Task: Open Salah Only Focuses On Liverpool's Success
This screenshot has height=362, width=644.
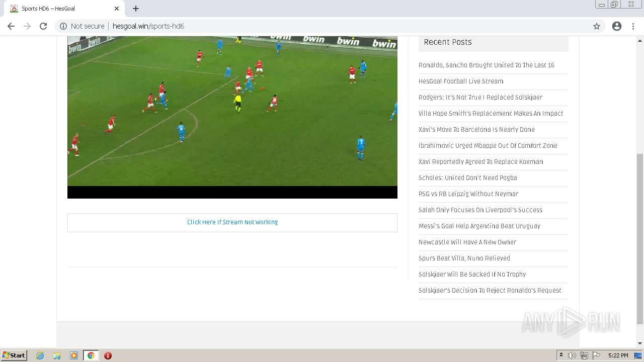Action: pos(480,210)
